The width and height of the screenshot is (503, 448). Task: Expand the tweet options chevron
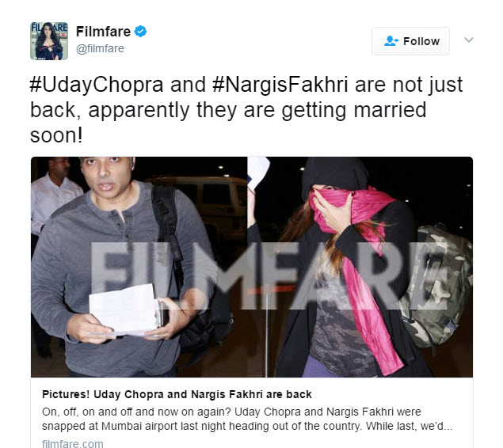pos(469,40)
